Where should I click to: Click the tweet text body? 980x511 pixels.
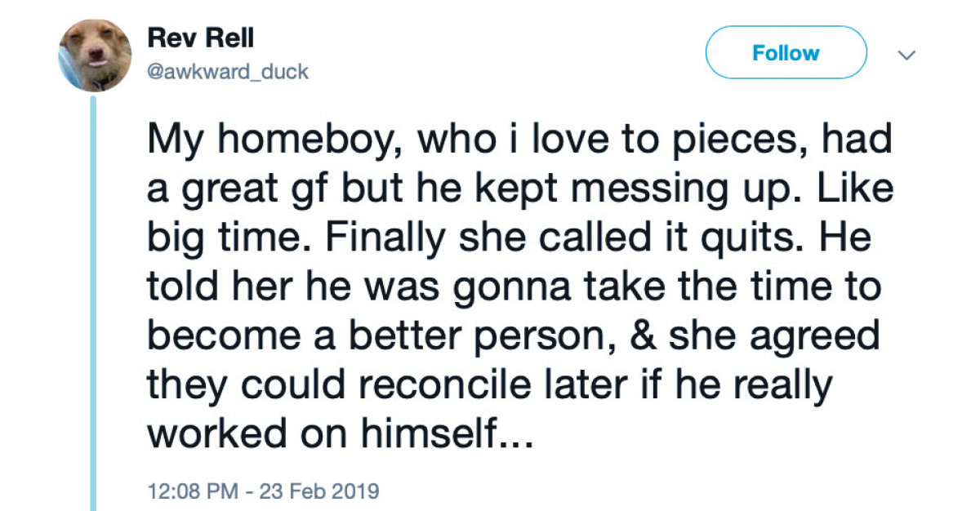[x=514, y=286]
